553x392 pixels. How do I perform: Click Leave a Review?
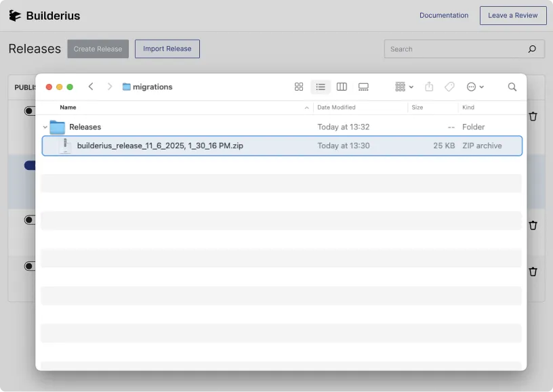coord(513,15)
